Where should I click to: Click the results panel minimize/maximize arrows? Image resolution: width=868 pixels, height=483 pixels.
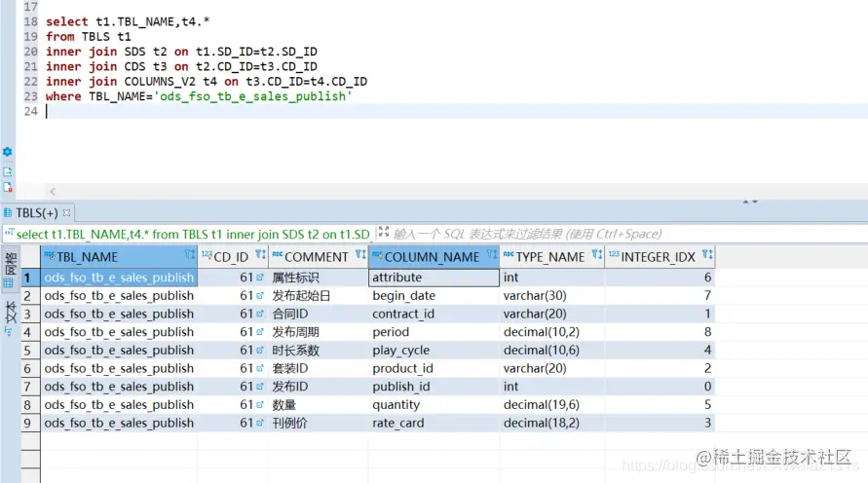pos(750,202)
